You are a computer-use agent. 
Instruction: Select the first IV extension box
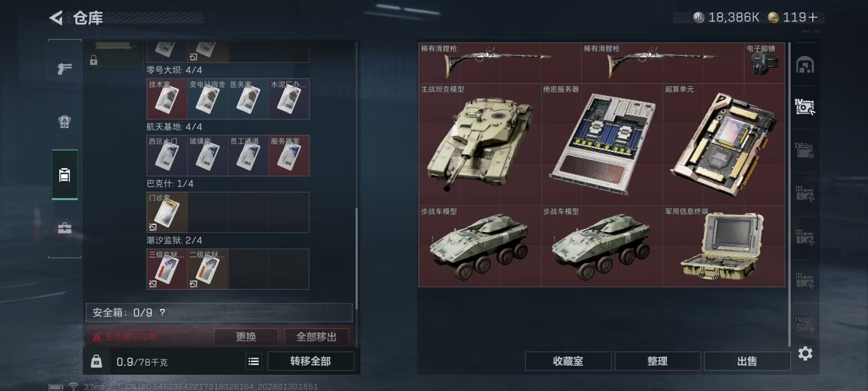tap(805, 107)
